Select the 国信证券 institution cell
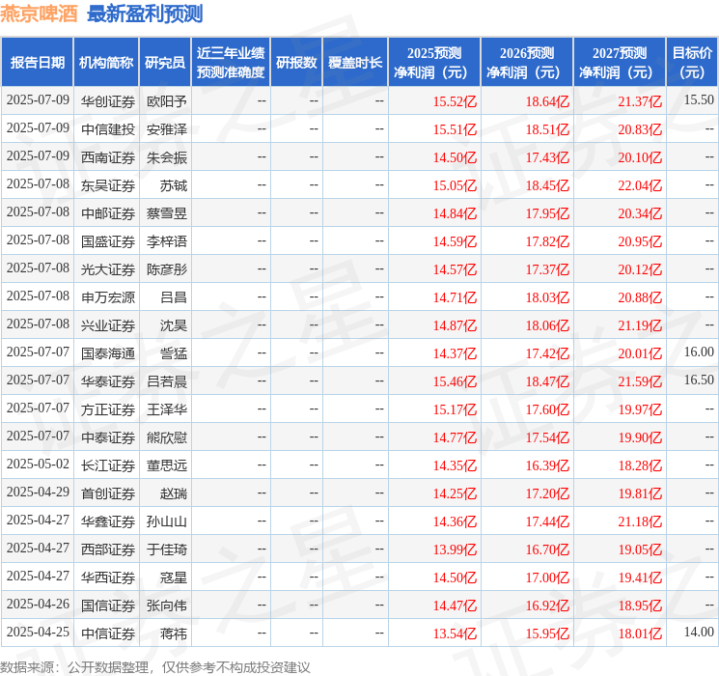 tap(108, 605)
